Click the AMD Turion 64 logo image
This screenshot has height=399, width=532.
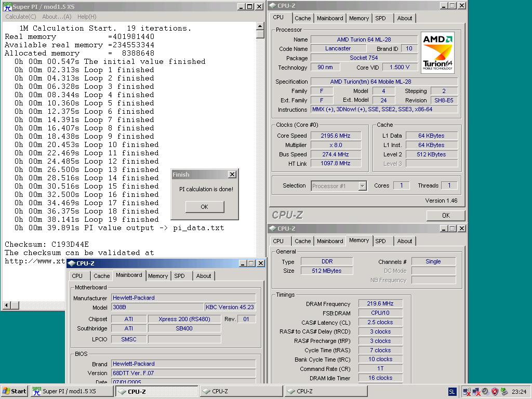tap(437, 52)
